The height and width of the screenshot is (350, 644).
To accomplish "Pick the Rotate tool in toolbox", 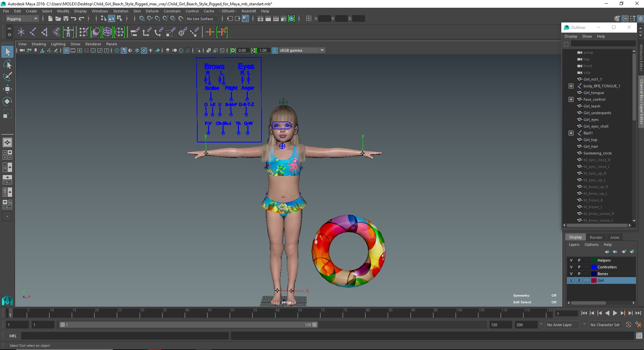I will click(7, 101).
